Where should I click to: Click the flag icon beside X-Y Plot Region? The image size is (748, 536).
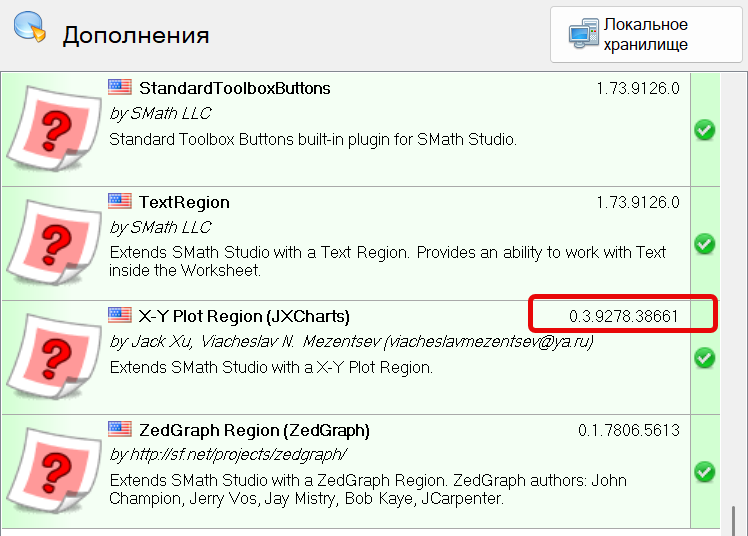tap(120, 316)
